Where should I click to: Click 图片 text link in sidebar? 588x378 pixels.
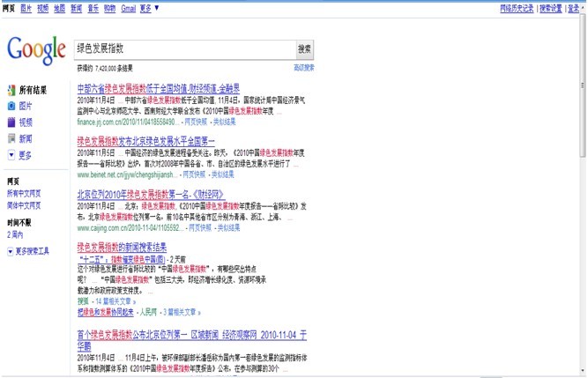pyautogui.click(x=26, y=106)
